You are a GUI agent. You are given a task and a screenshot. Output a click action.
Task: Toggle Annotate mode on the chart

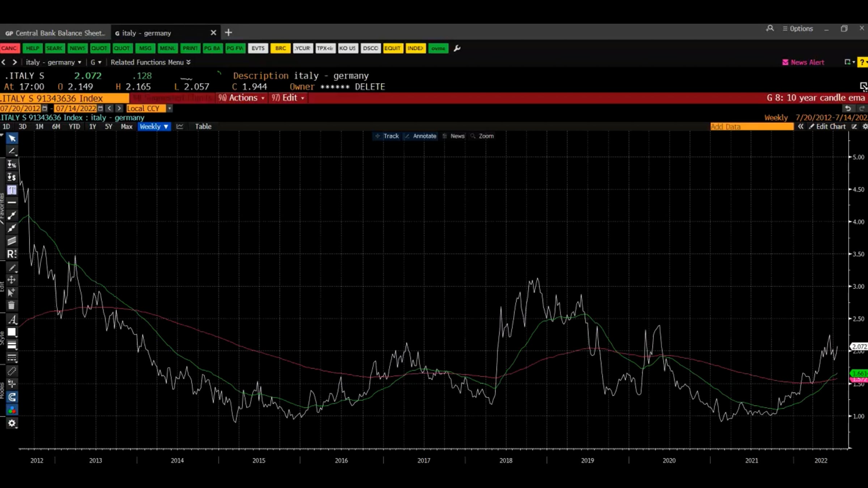421,136
